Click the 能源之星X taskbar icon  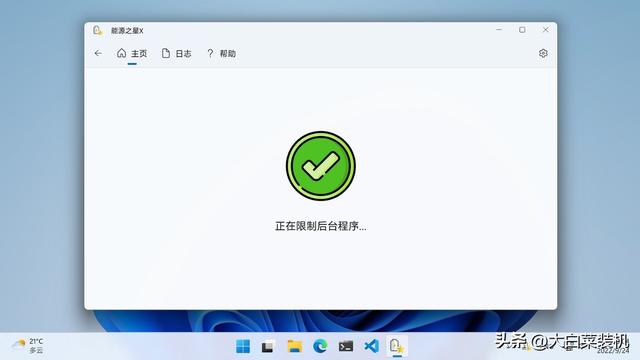(x=397, y=346)
